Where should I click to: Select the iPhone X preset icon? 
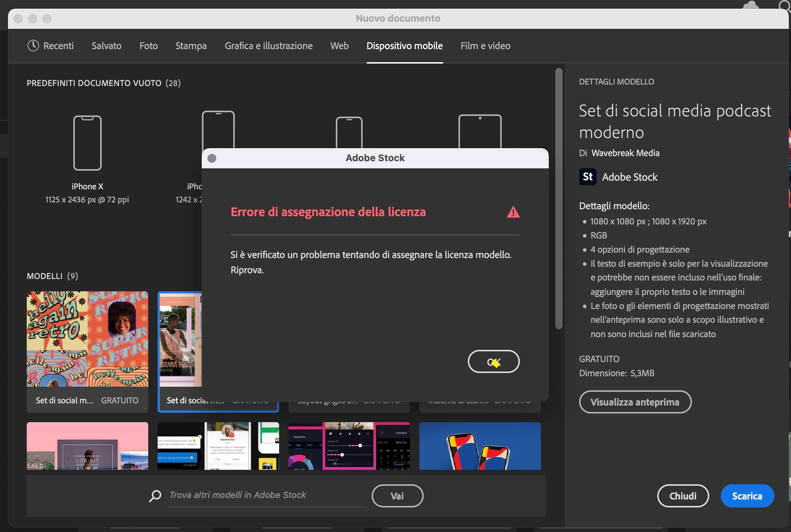pos(87,143)
